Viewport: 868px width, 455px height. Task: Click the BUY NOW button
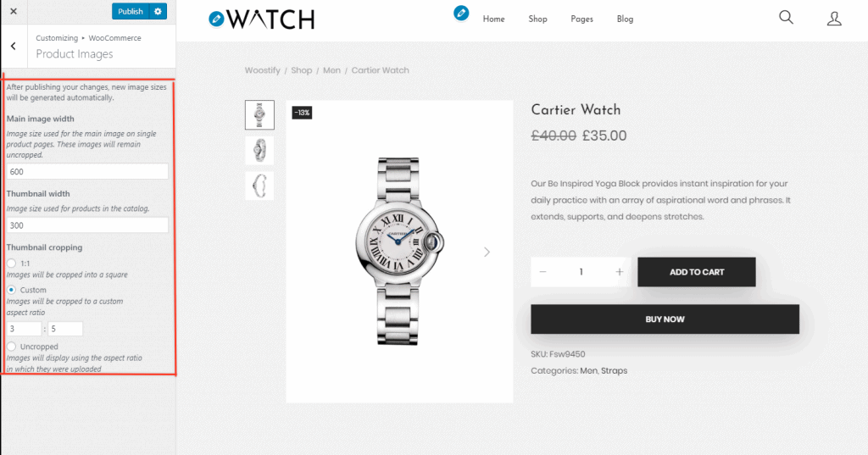coord(665,319)
